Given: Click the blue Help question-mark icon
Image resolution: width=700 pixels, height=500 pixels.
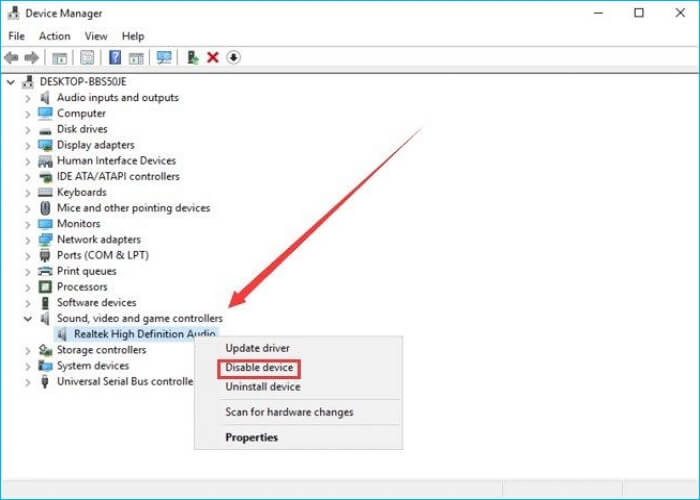Looking at the screenshot, I should (115, 58).
